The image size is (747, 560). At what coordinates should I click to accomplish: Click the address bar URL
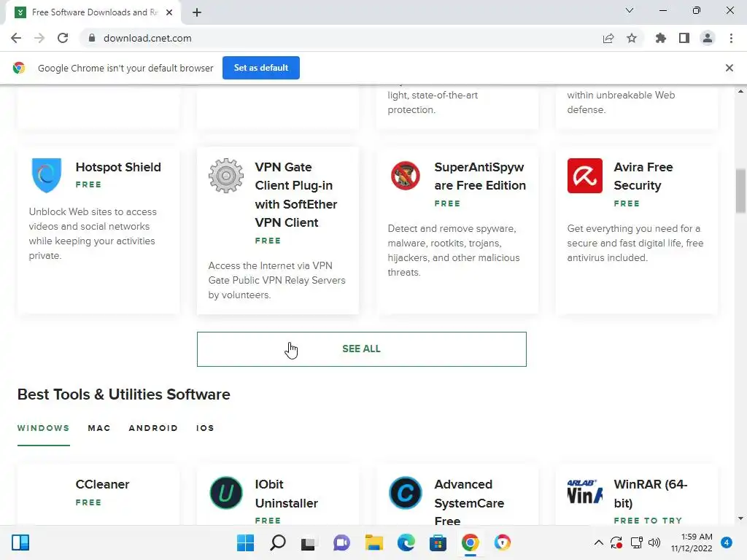(x=147, y=38)
